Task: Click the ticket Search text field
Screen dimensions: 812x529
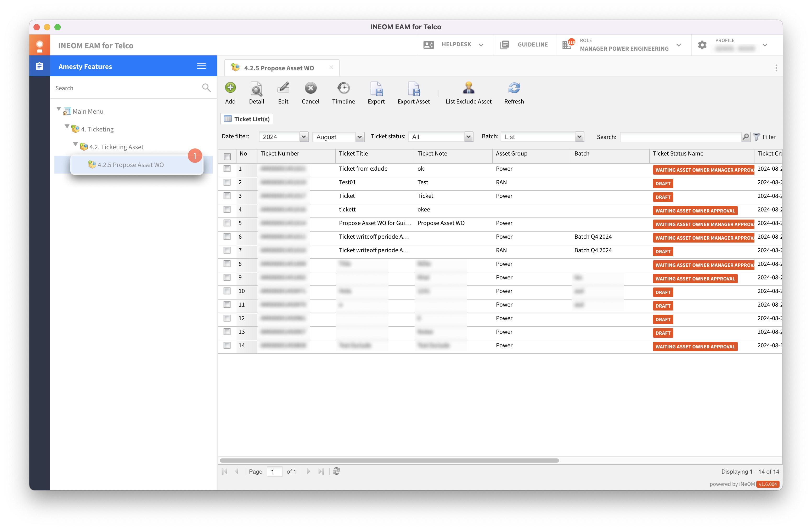Action: (681, 137)
